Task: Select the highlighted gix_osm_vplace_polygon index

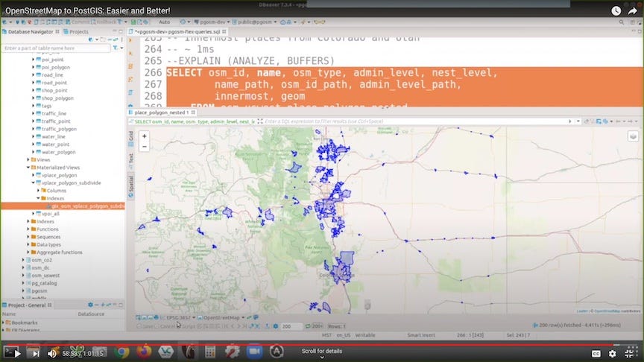Action: coord(63,206)
